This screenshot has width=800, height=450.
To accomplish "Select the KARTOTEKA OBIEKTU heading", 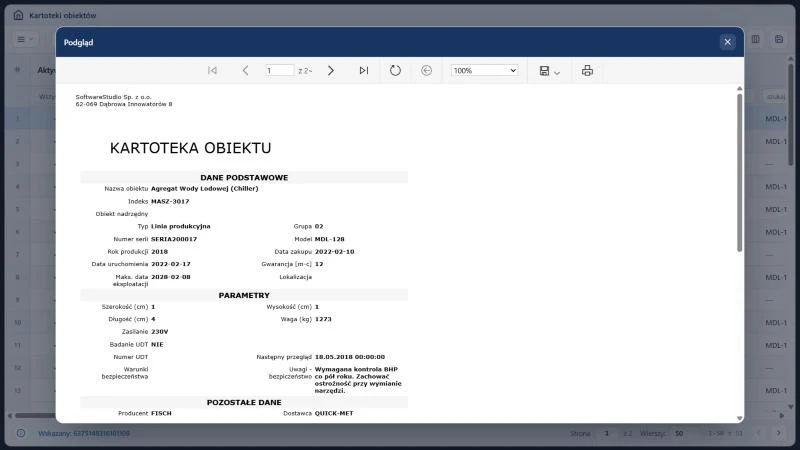I will pyautogui.click(x=190, y=148).
